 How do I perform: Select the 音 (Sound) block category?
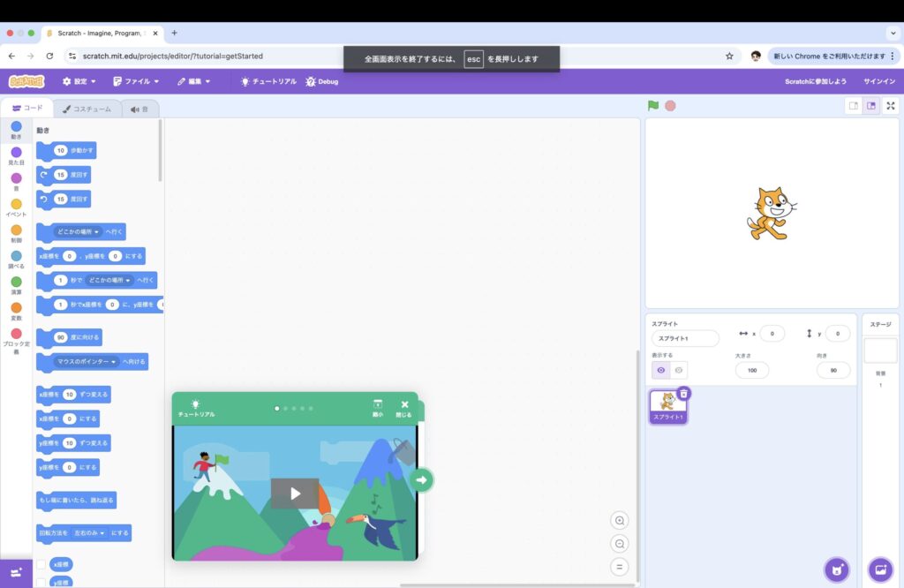[16, 182]
